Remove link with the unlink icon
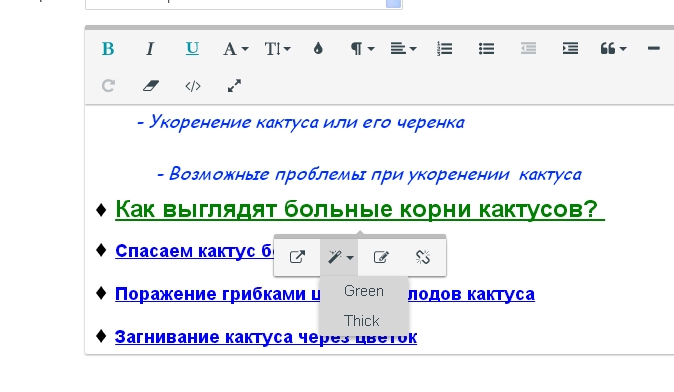The width and height of the screenshot is (674, 392). [x=423, y=257]
